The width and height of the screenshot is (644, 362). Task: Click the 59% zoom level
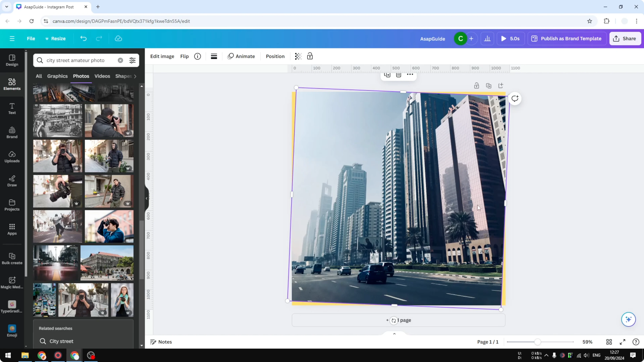click(x=587, y=342)
